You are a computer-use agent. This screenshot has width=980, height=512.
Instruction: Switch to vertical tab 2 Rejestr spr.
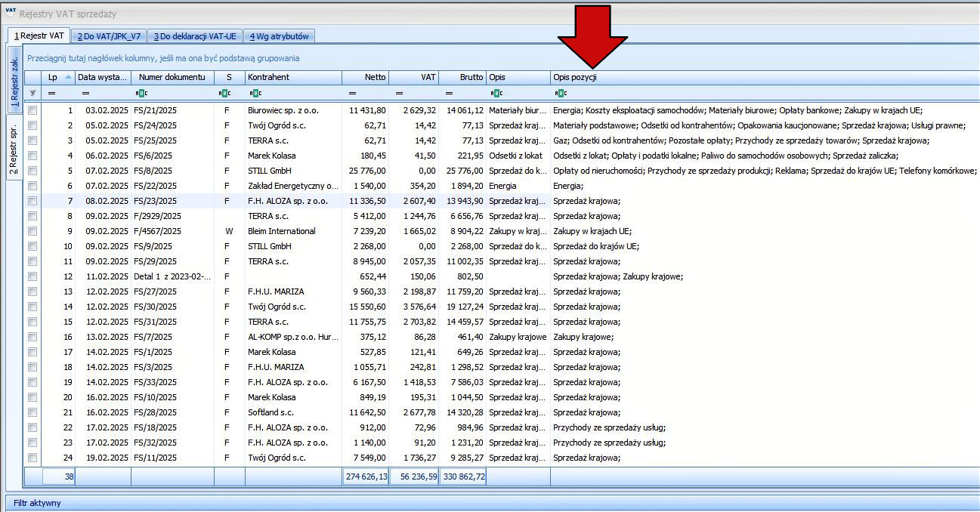pos(14,147)
